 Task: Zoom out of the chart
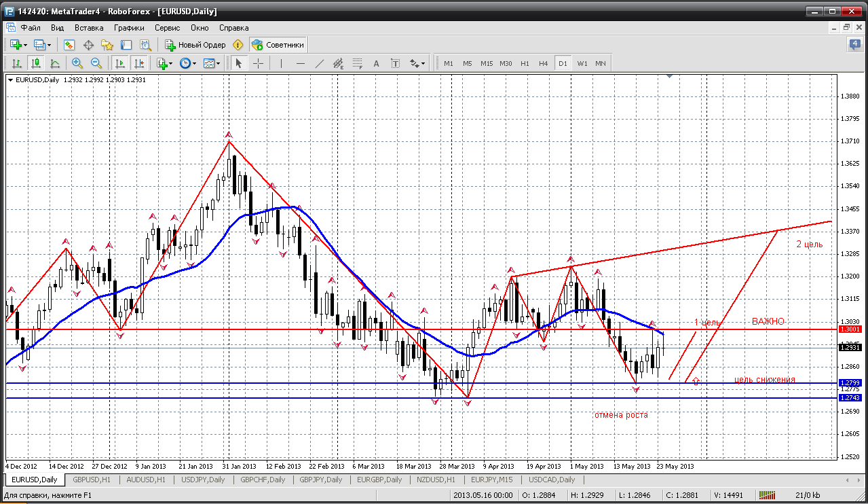click(96, 63)
